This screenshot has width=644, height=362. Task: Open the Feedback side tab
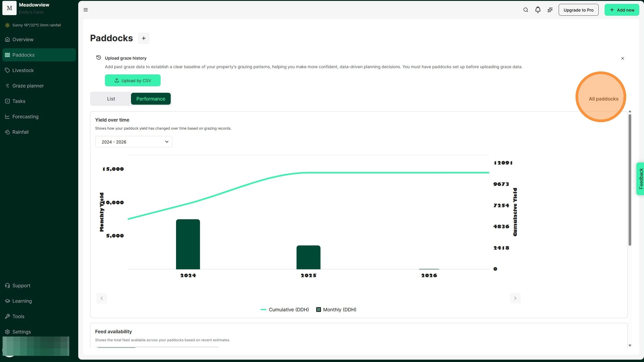click(640, 178)
